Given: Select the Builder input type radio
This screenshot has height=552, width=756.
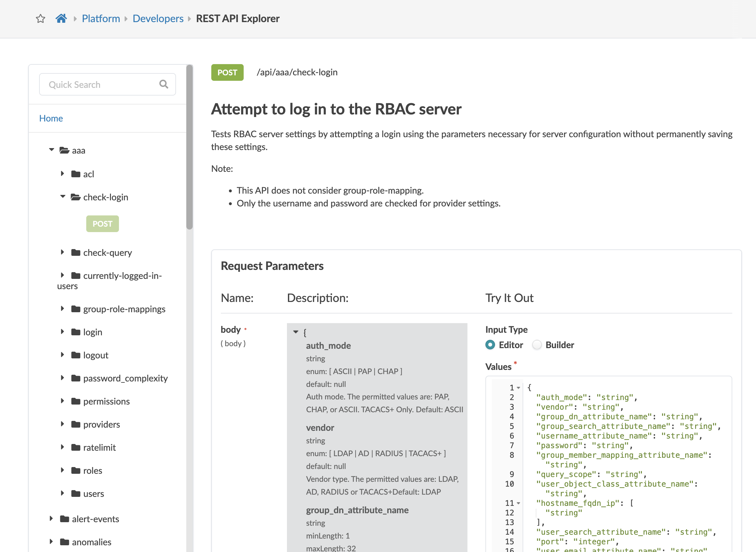Looking at the screenshot, I should [537, 345].
